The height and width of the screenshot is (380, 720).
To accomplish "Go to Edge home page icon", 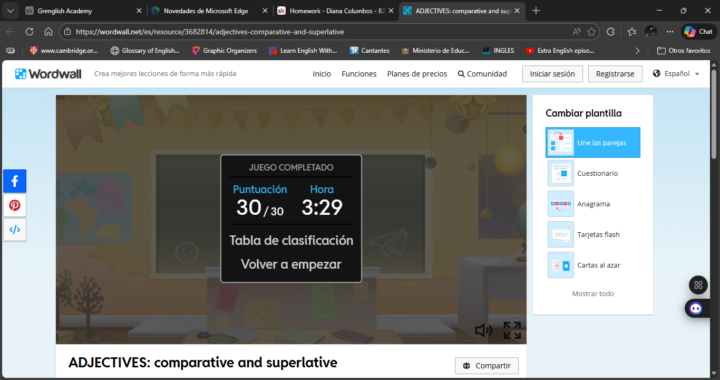I will coord(48,32).
